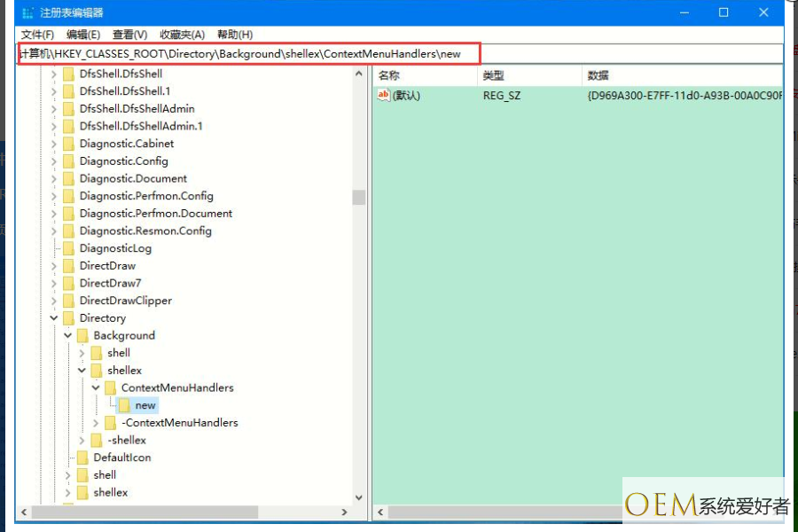Screen dimensions: 798x532
Task: Expand the -ContextMenuHandlers key
Action: (96, 423)
